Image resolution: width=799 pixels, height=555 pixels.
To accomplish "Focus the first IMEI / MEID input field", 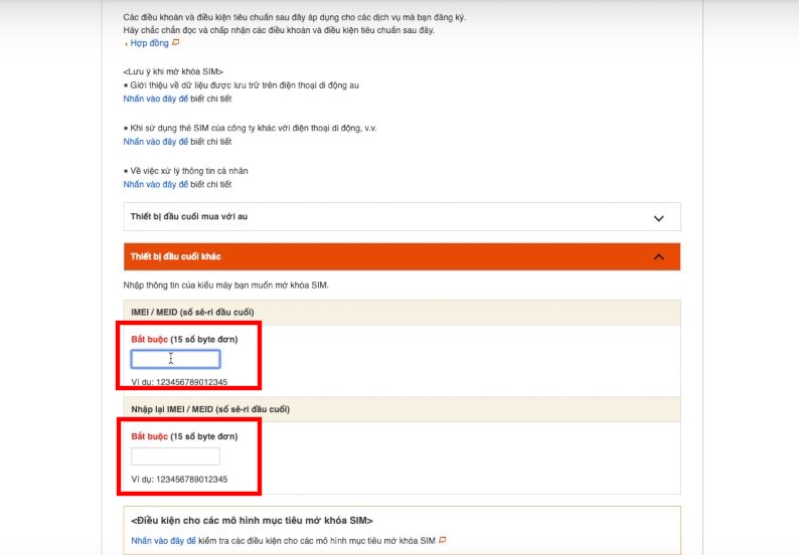I will pyautogui.click(x=175, y=359).
